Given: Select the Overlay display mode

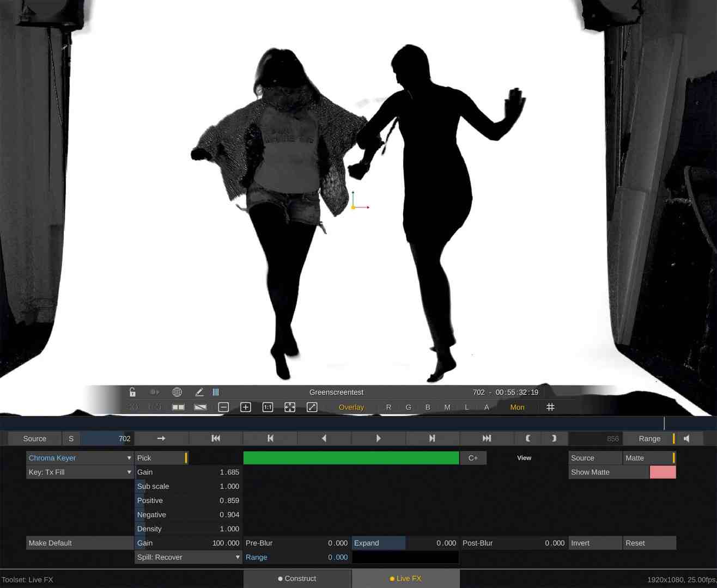Looking at the screenshot, I should (x=351, y=407).
